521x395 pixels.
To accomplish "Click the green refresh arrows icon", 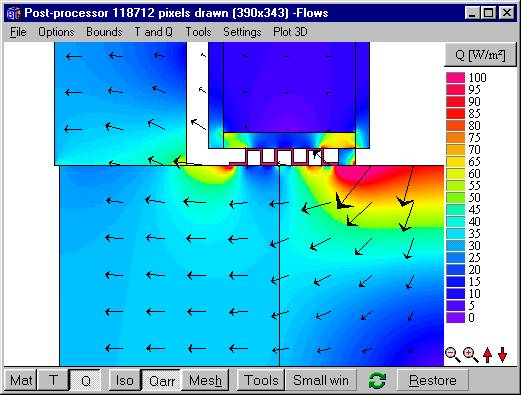I will [x=377, y=380].
